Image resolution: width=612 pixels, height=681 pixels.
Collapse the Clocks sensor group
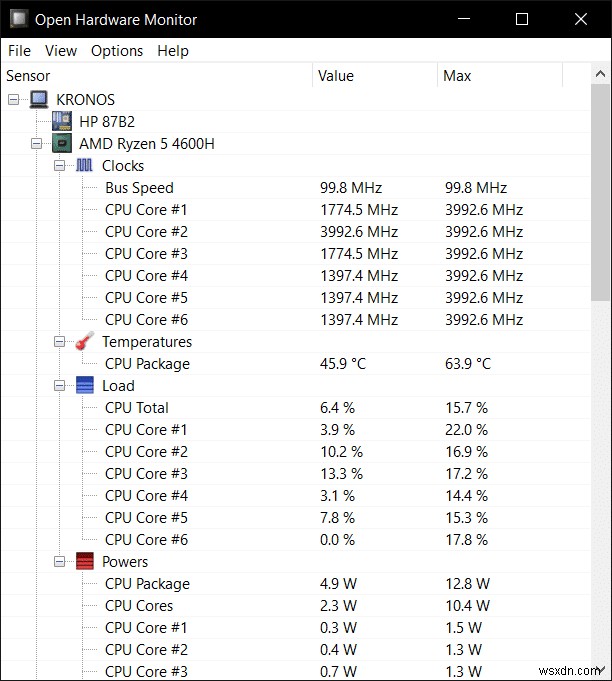point(59,165)
